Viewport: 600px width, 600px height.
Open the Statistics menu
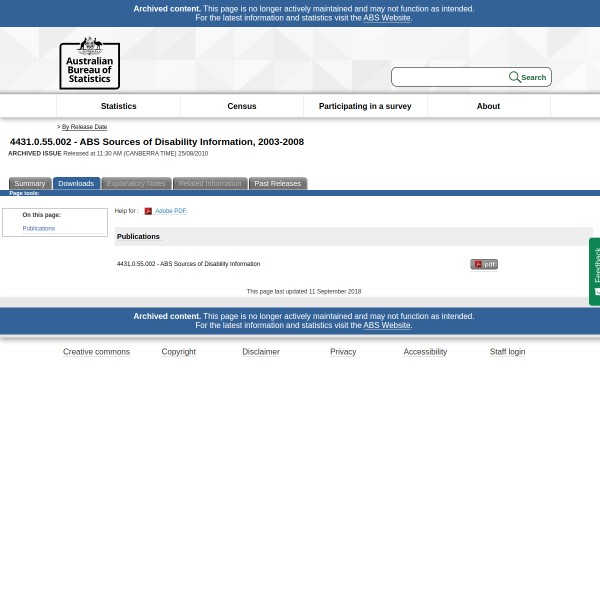(118, 106)
